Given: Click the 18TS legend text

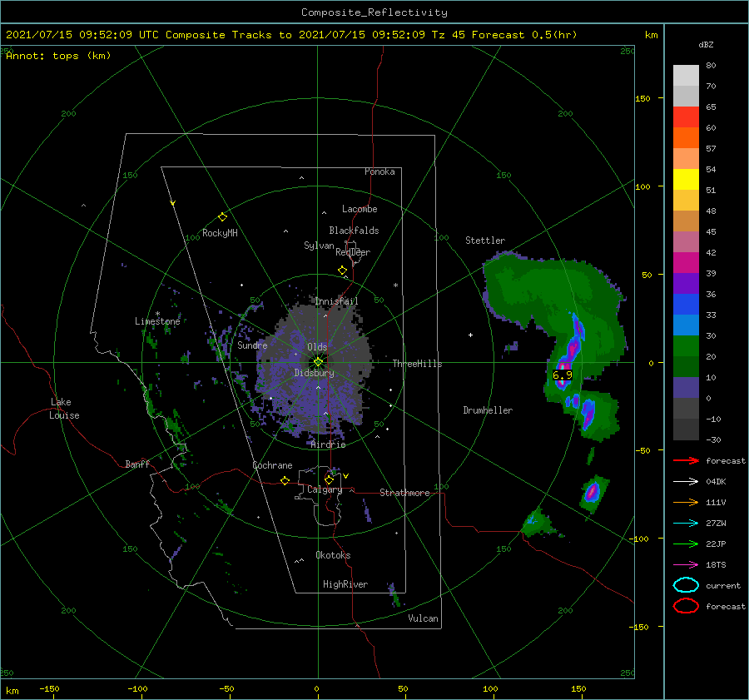Looking at the screenshot, I should (x=716, y=565).
